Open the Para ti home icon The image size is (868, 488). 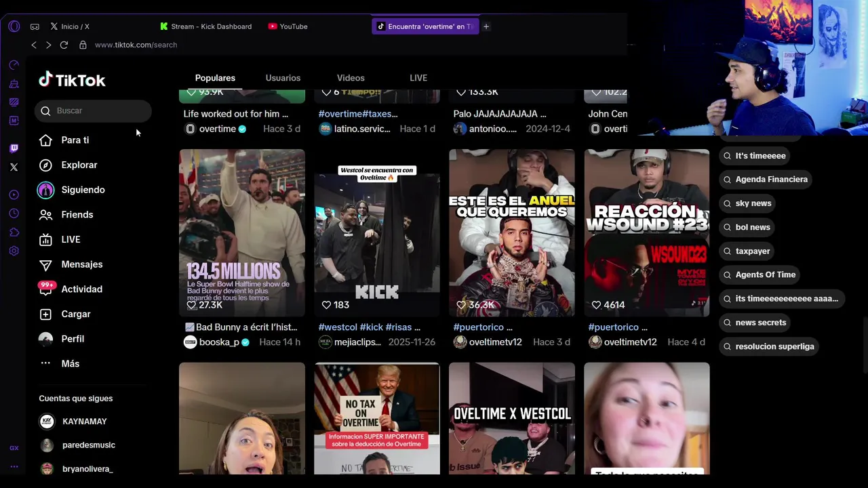coord(45,140)
